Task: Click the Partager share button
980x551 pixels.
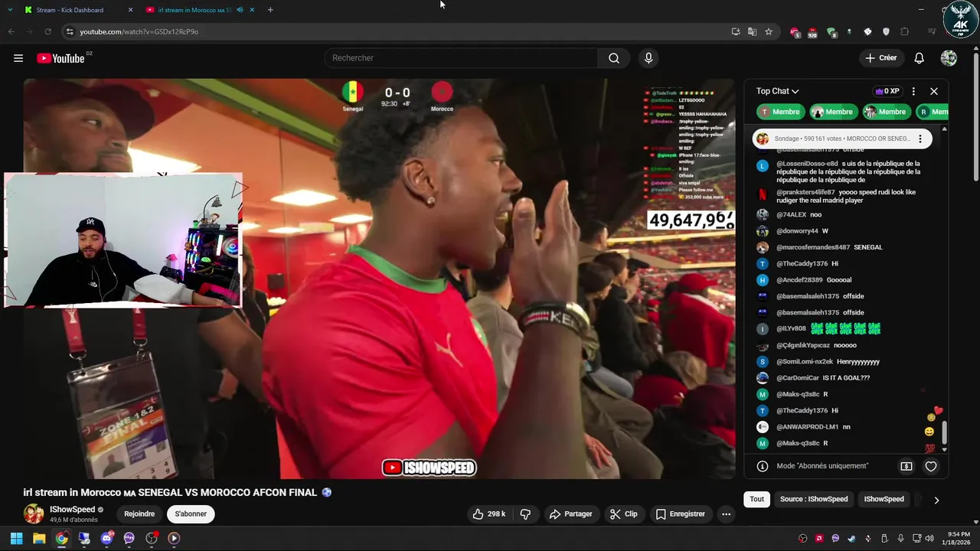Action: pyautogui.click(x=571, y=514)
